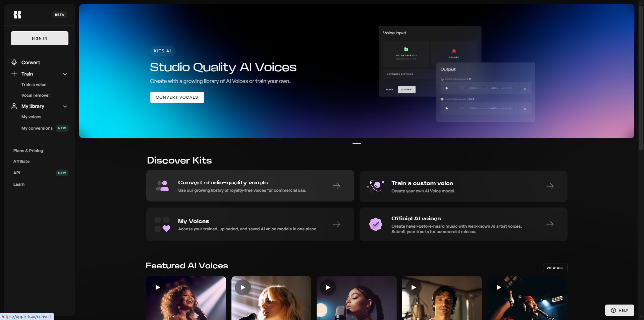Open My voices in sidebar
The image size is (644, 320).
pos(31,117)
